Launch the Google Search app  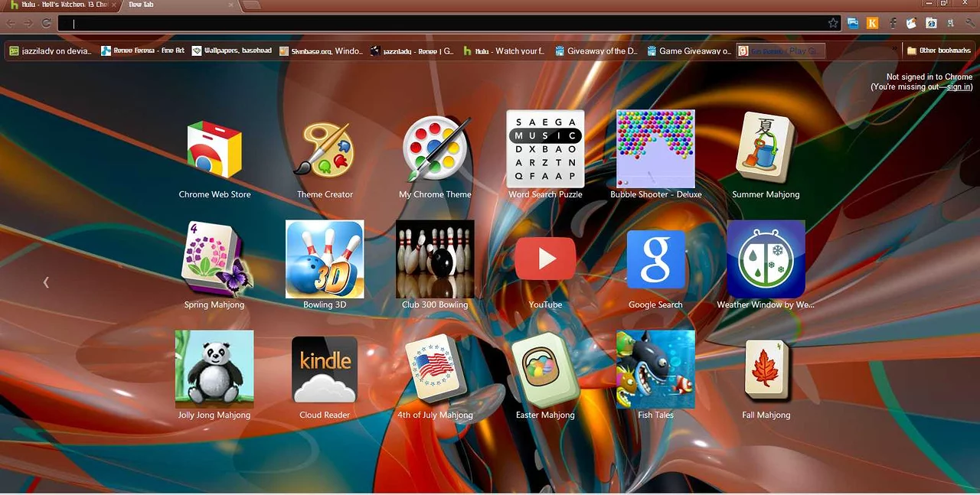coord(655,259)
